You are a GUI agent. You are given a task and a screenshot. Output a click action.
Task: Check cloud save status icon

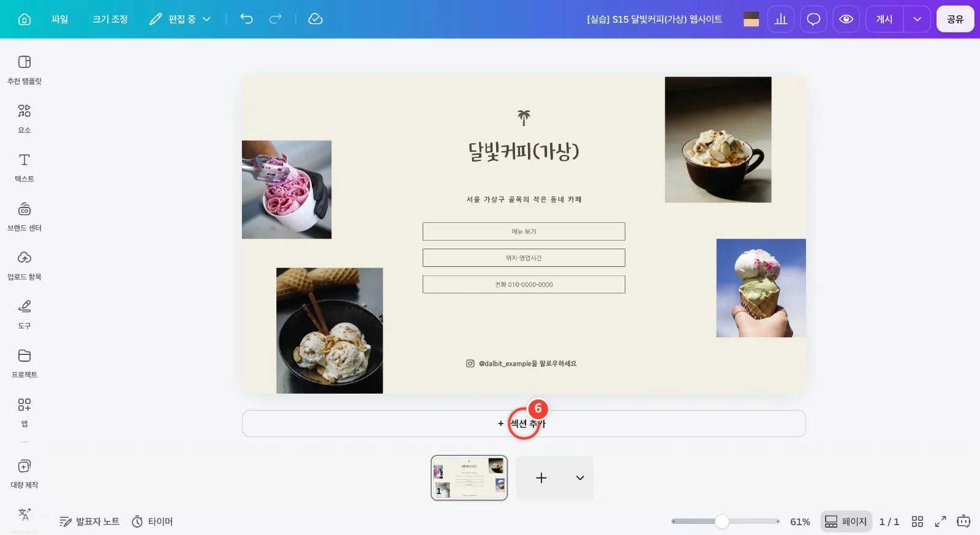[x=315, y=19]
